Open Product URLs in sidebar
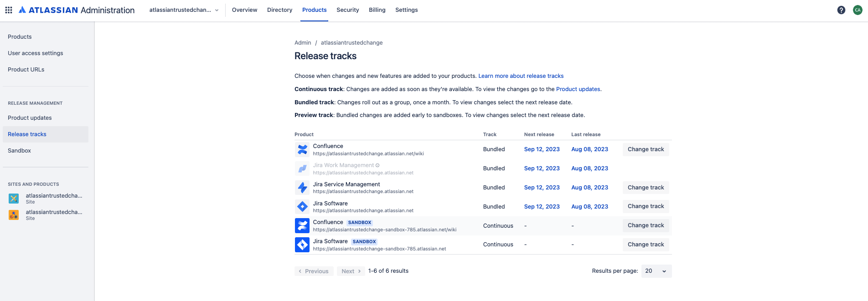Screen dimensions: 868x301 tap(46, 70)
